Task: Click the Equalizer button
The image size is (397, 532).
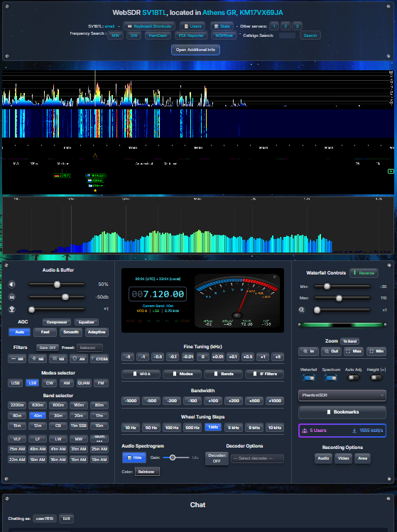Action: coord(87,322)
